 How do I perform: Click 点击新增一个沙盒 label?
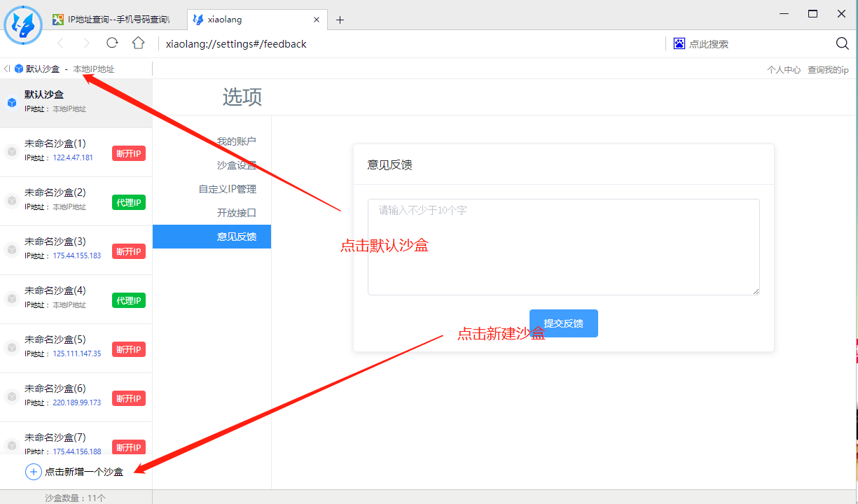tap(85, 472)
